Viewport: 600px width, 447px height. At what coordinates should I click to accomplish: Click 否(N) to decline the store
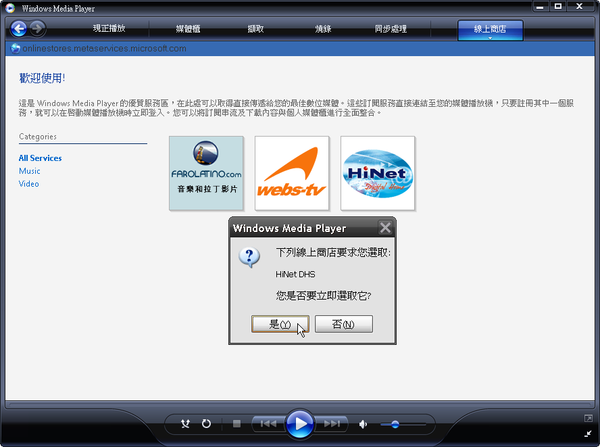[x=344, y=324]
